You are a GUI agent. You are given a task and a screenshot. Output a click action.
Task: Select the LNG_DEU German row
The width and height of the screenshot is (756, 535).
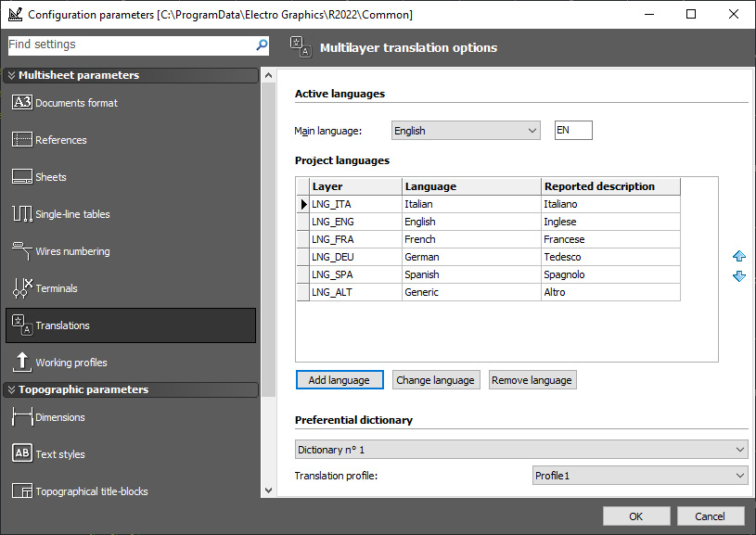click(488, 257)
